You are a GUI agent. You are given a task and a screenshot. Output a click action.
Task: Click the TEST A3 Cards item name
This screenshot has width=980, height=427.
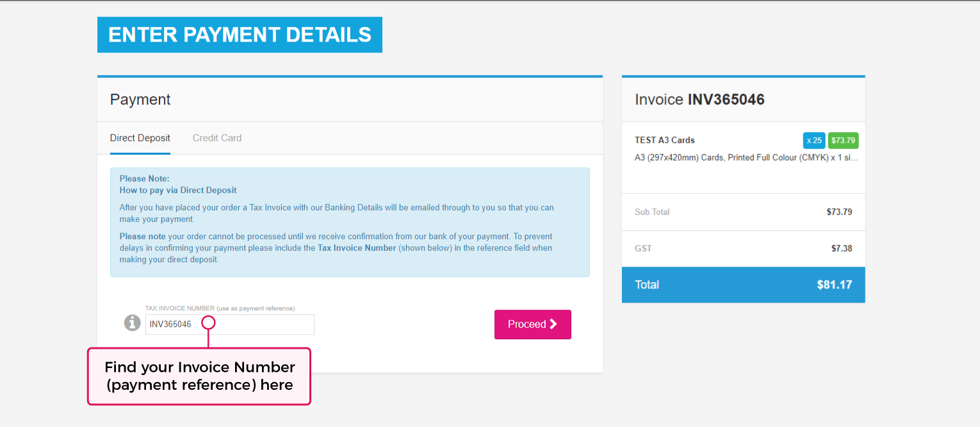(x=664, y=140)
